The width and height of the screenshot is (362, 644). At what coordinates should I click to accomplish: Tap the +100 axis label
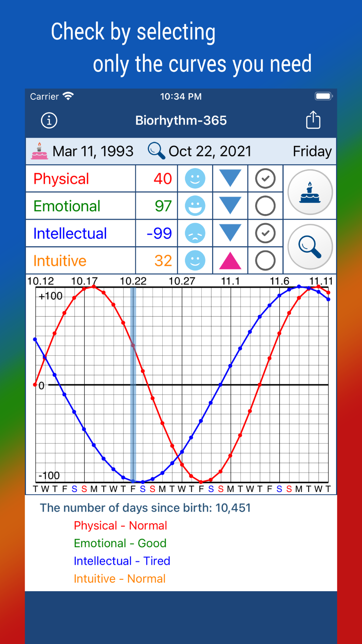[x=51, y=296]
